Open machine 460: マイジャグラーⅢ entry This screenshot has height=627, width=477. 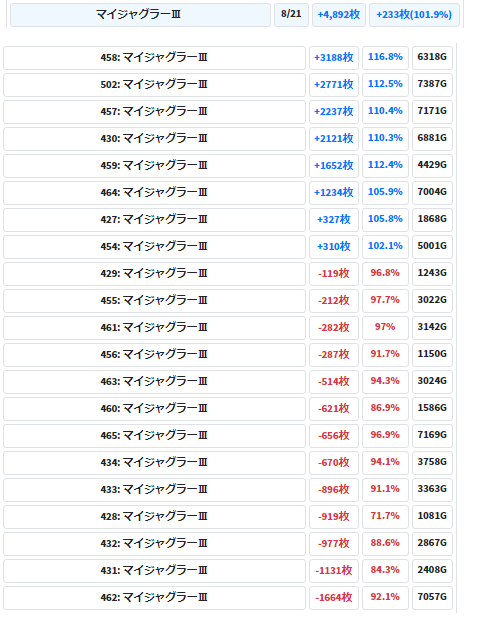pyautogui.click(x=154, y=409)
